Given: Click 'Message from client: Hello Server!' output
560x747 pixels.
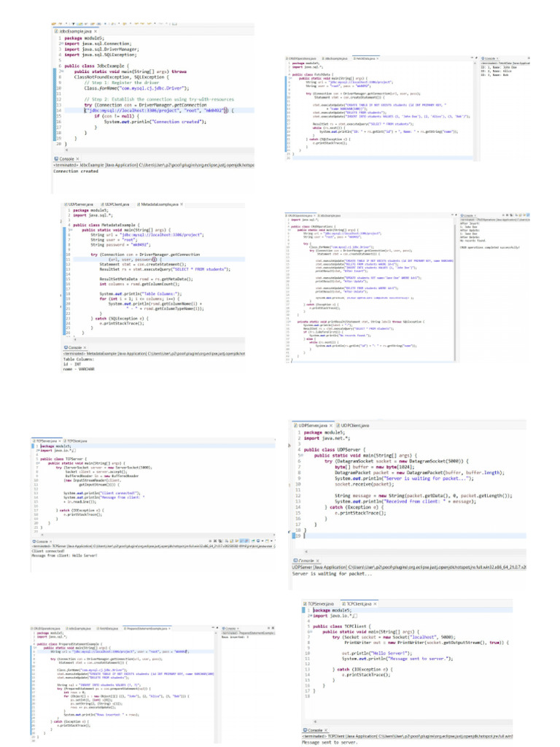Looking at the screenshot, I should (64, 555).
